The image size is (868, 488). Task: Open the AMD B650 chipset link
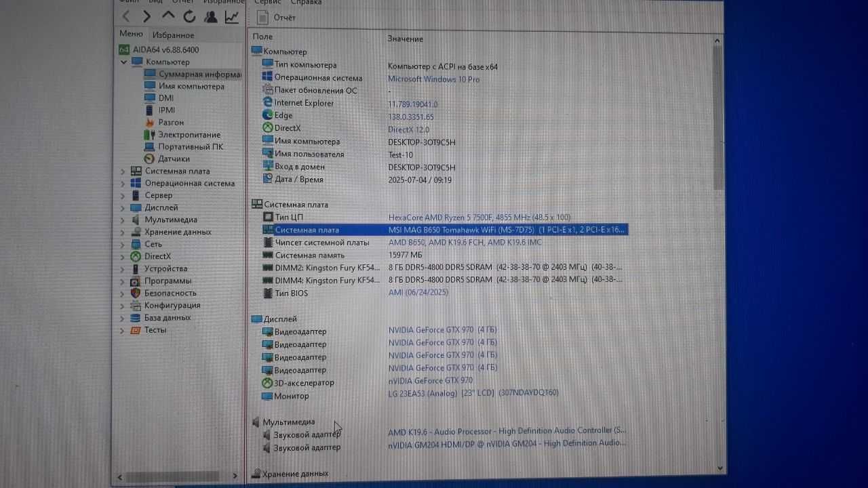click(x=465, y=243)
